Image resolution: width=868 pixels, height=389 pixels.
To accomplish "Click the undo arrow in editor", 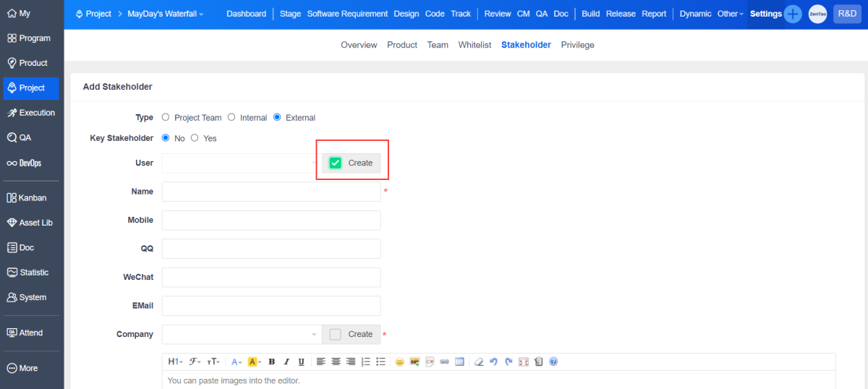I will (493, 362).
